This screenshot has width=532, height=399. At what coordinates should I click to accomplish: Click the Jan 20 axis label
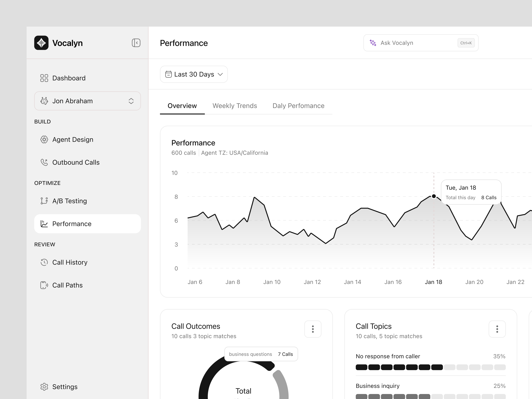474,282
